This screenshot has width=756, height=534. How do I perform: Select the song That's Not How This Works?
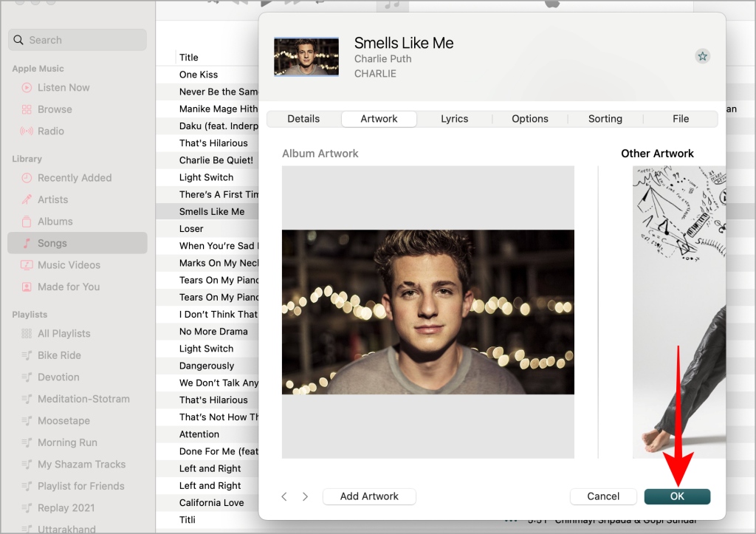click(x=219, y=417)
